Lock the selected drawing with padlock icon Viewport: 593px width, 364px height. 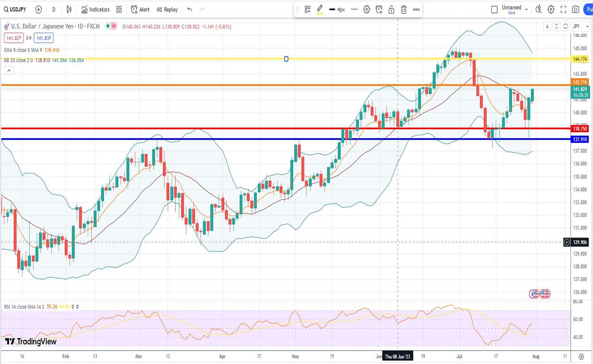tap(391, 10)
